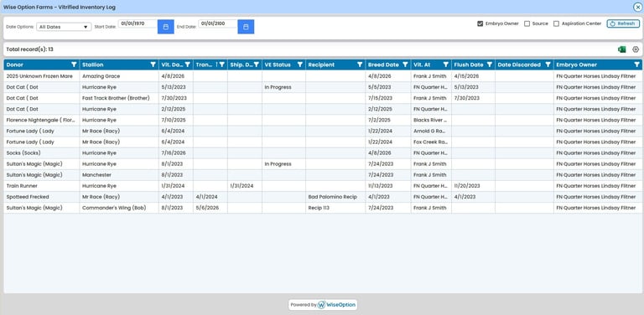This screenshot has width=644, height=315.
Task: Select the 11/13/2023 breed date cell
Action: pos(388,186)
